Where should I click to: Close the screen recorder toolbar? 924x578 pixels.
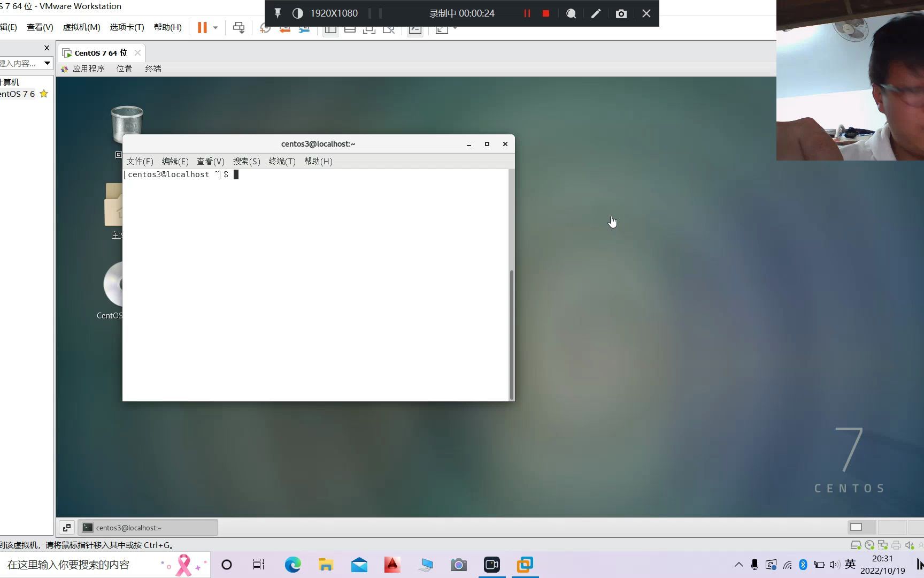[x=646, y=13]
